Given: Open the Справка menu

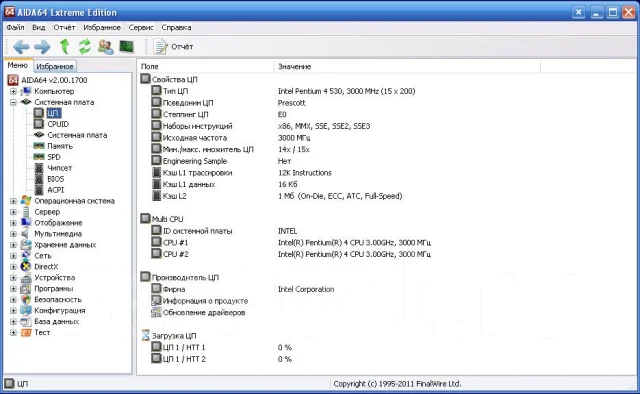Looking at the screenshot, I should pos(176,27).
